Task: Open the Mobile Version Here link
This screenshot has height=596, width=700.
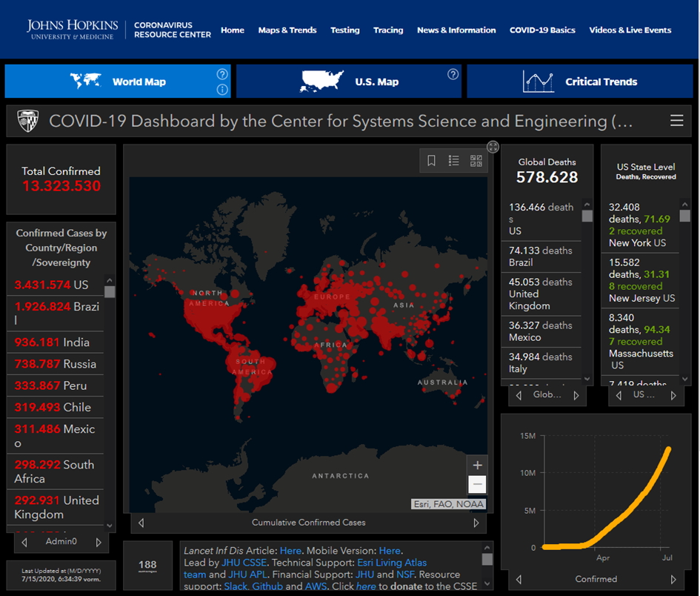Action: click(x=390, y=551)
